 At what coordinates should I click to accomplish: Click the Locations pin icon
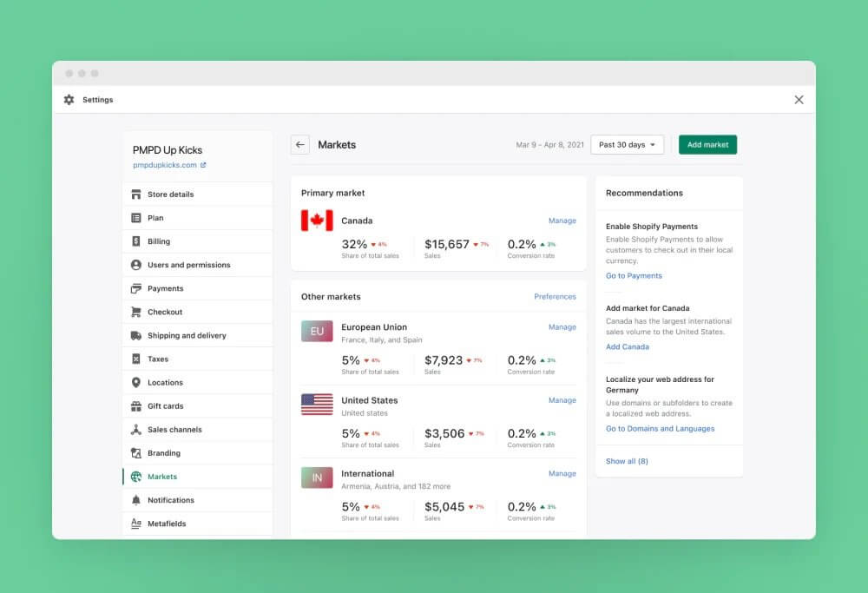click(135, 382)
